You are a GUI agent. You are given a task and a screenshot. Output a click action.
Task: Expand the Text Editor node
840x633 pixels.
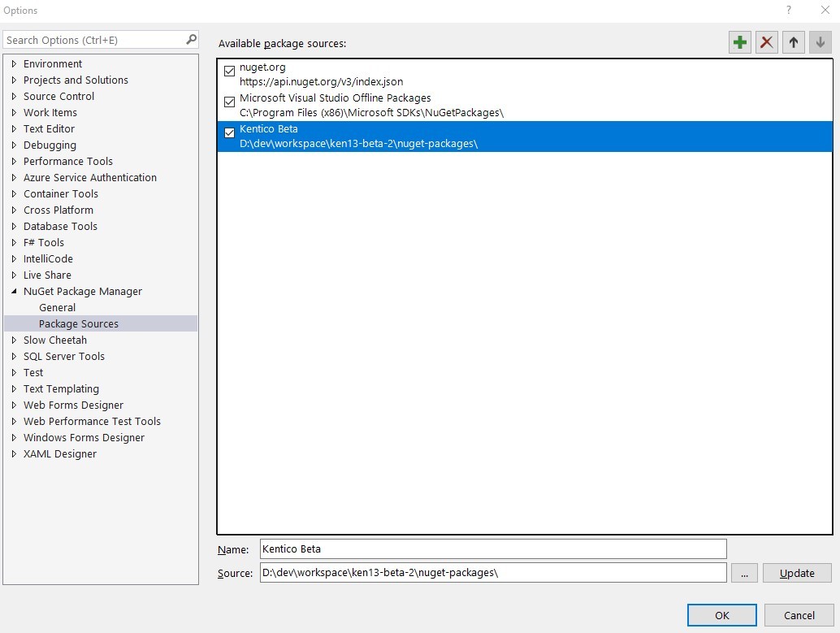(x=14, y=128)
